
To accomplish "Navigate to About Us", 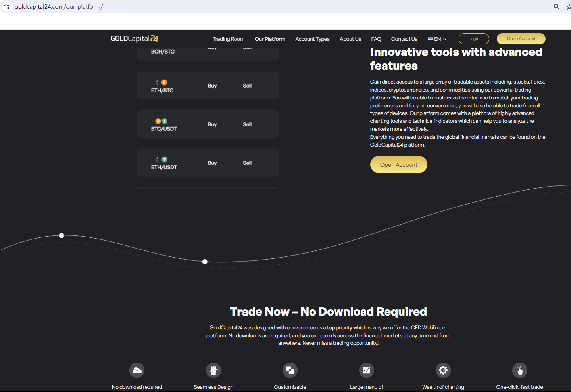I will tap(350, 39).
